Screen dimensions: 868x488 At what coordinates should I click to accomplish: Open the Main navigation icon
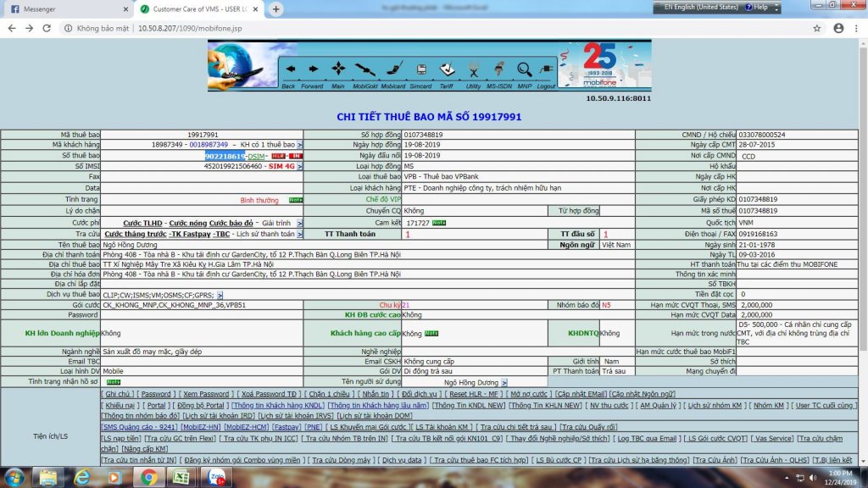pos(338,69)
